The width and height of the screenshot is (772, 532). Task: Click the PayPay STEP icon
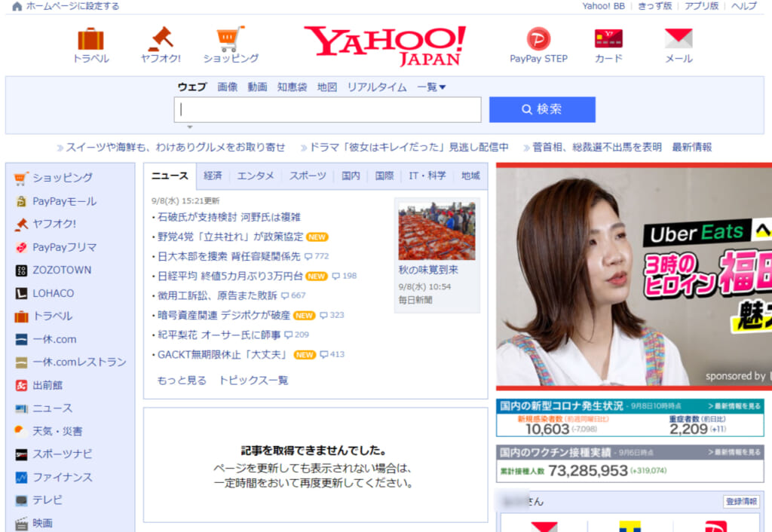click(x=538, y=39)
